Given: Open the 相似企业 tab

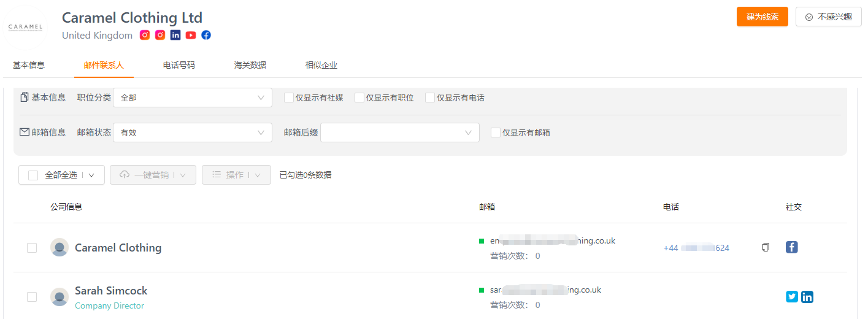Looking at the screenshot, I should point(321,65).
